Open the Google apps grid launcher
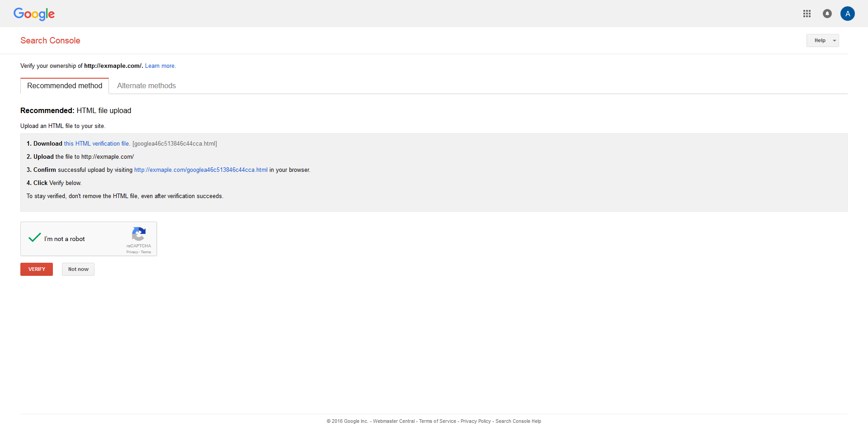 [x=807, y=14]
